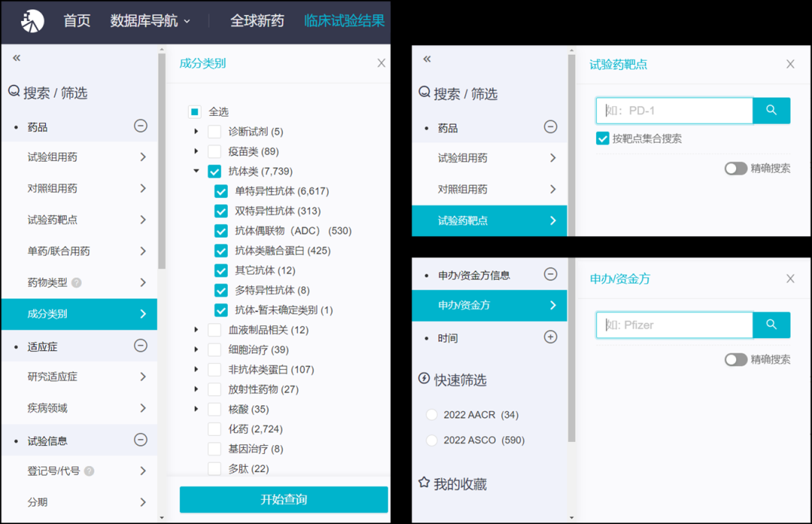
Task: Click lightning icon beside 快速筛选
Action: click(423, 378)
